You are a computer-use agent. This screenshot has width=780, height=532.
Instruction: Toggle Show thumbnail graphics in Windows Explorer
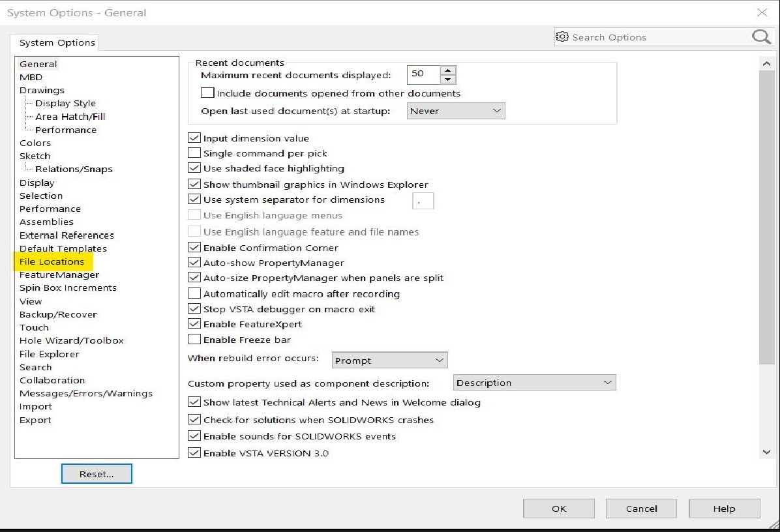(194, 184)
